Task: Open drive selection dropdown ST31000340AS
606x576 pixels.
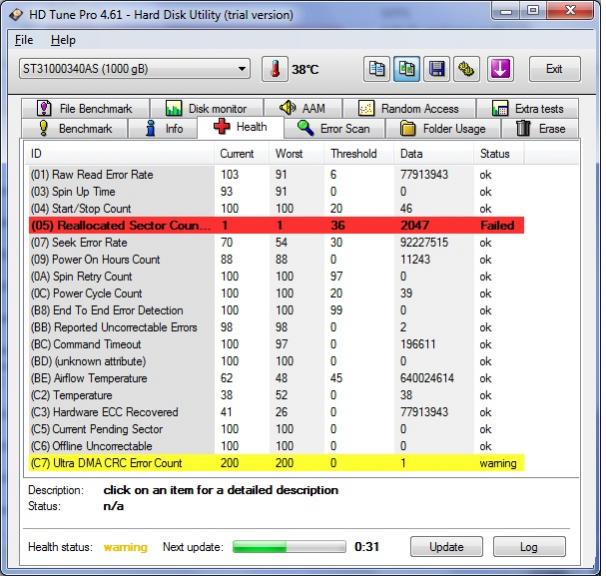Action: point(134,69)
